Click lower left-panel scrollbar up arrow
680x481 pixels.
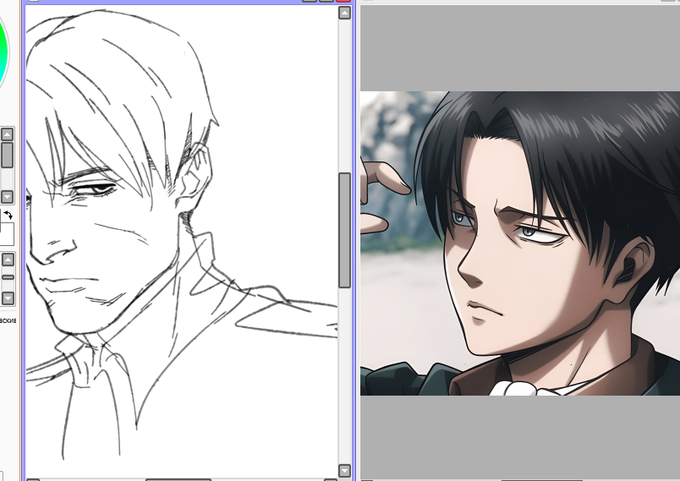[8, 259]
